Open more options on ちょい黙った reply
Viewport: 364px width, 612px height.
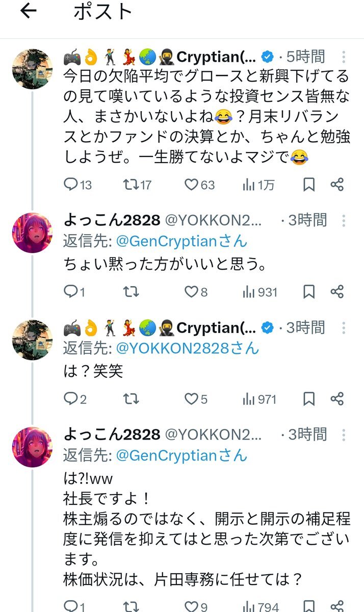click(x=344, y=220)
